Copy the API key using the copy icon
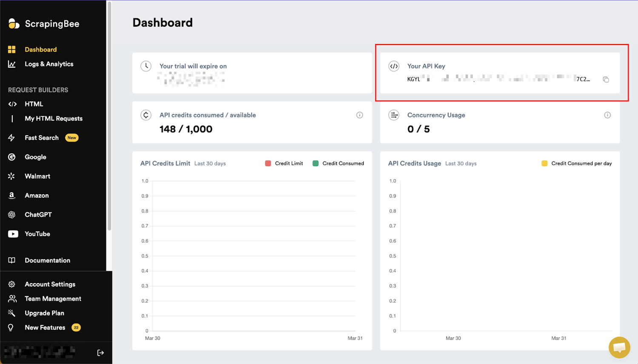 tap(606, 80)
